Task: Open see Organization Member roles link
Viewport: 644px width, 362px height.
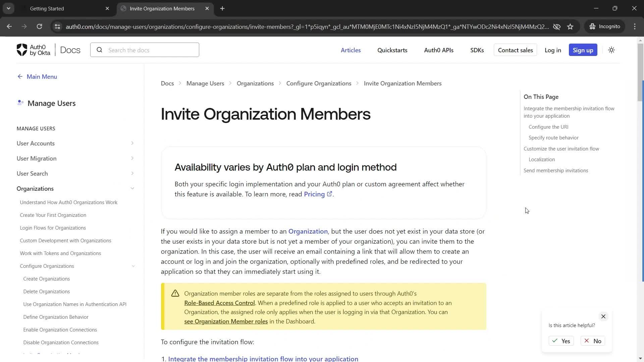Action: pos(226,321)
